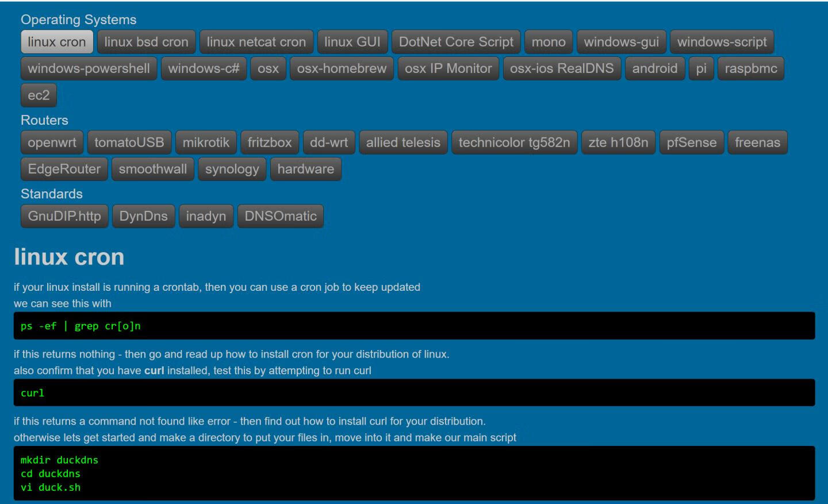
Task: Select the mikrotik router button
Action: (x=206, y=143)
